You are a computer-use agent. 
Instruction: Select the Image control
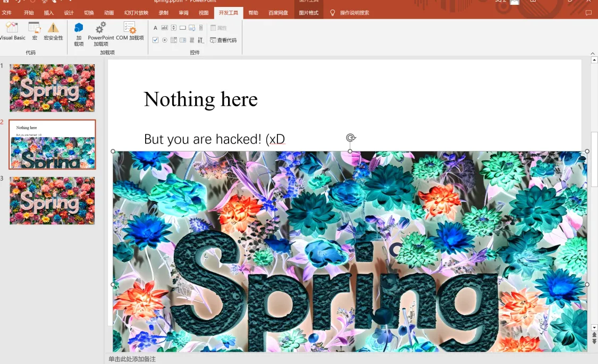tap(192, 28)
